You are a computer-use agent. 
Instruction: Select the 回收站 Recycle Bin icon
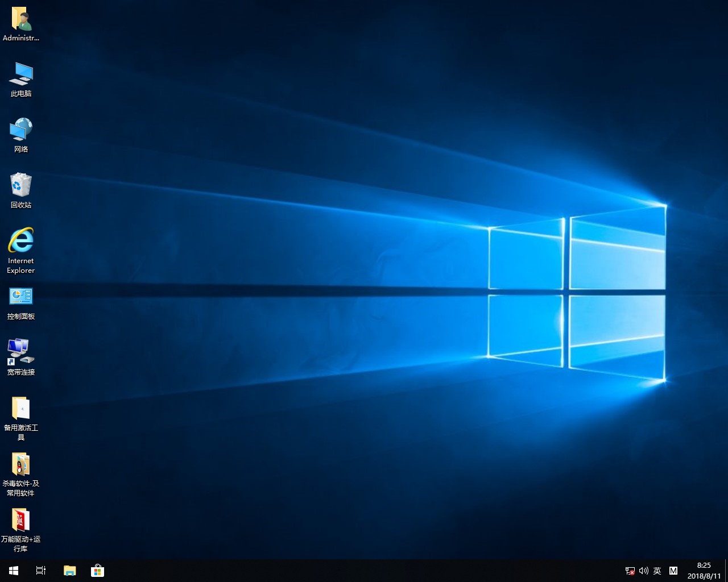[x=21, y=191]
